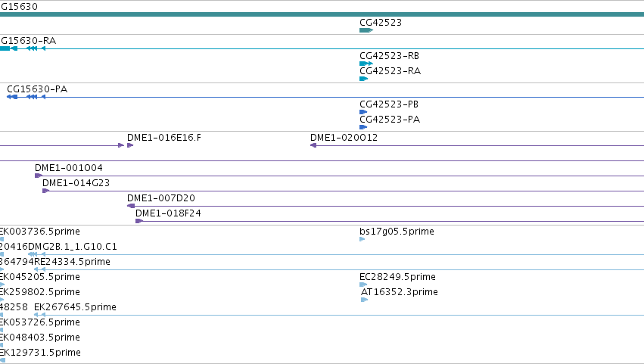Select the CG42523-RB transcript glyph
The height and width of the screenshot is (364, 644).
click(366, 64)
